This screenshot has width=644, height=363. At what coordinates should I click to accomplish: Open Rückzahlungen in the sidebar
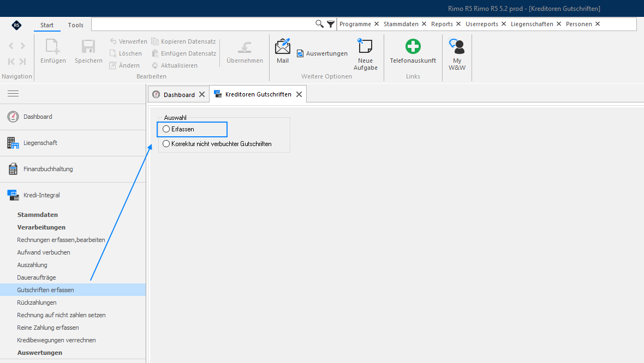tap(37, 302)
